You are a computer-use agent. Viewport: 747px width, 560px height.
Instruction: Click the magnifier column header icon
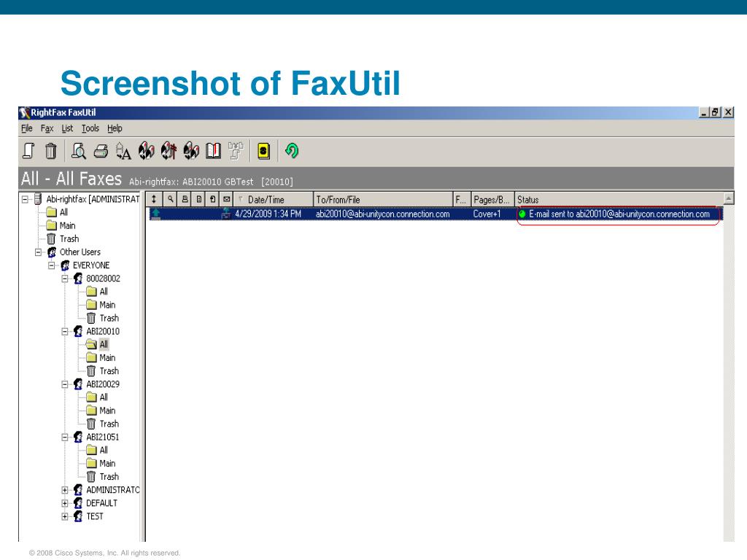[170, 199]
